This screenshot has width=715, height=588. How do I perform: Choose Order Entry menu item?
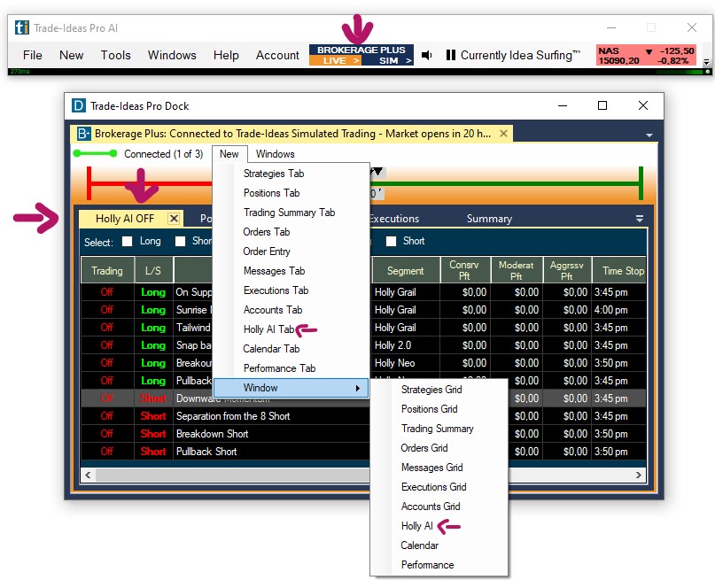click(267, 251)
